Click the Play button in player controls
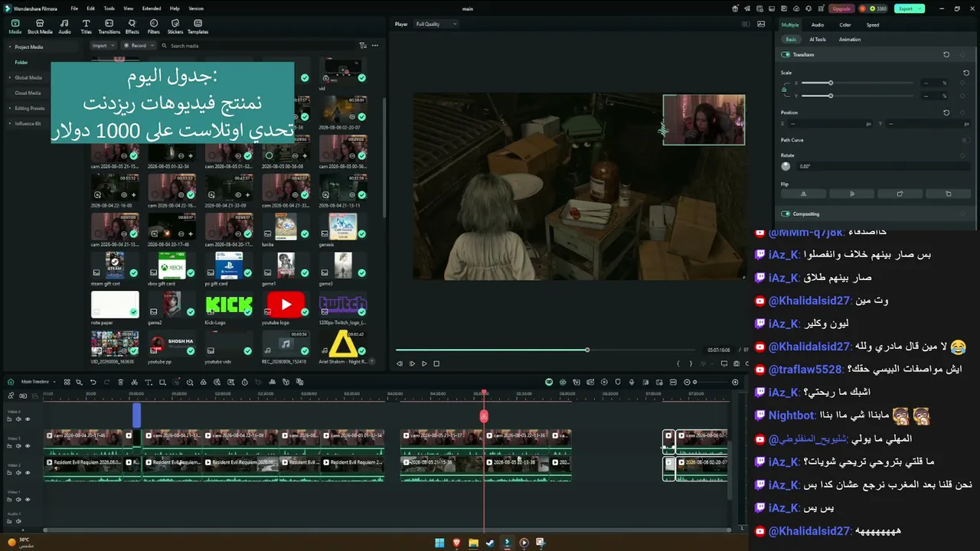 (424, 364)
